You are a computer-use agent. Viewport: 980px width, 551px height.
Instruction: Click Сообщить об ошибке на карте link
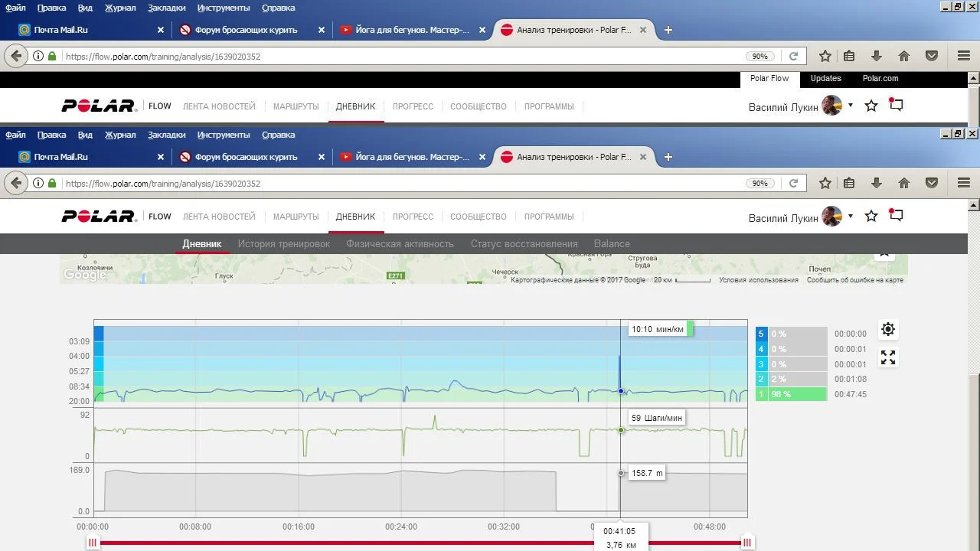coord(854,280)
